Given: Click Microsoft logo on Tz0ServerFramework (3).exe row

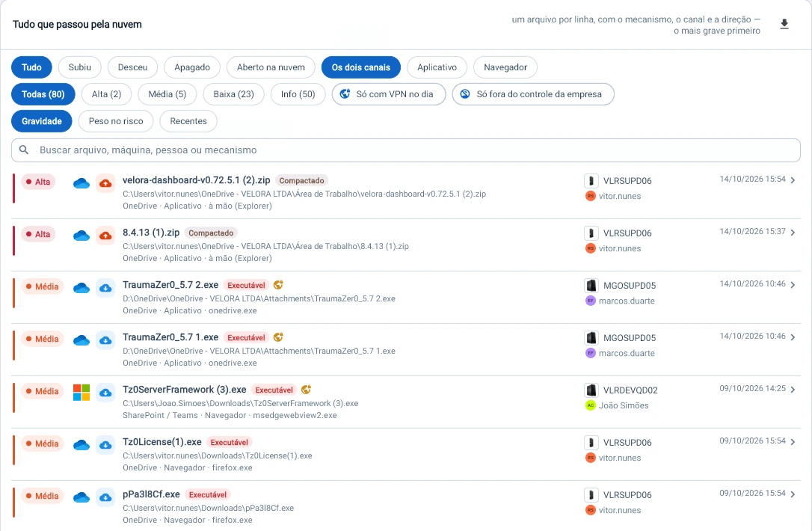Looking at the screenshot, I should [x=81, y=393].
